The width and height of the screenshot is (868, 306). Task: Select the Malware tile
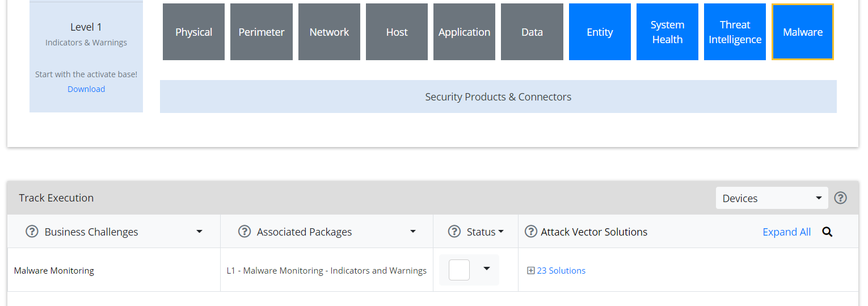point(803,32)
